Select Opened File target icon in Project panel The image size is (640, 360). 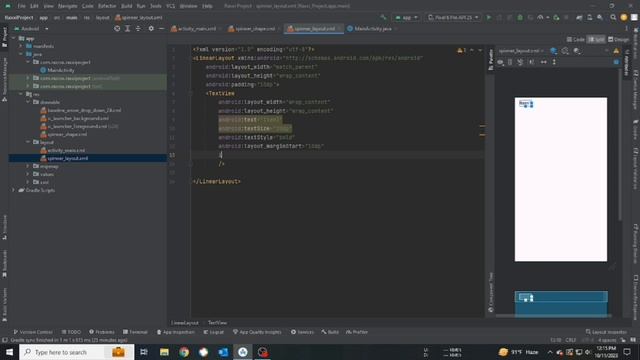tap(117, 29)
